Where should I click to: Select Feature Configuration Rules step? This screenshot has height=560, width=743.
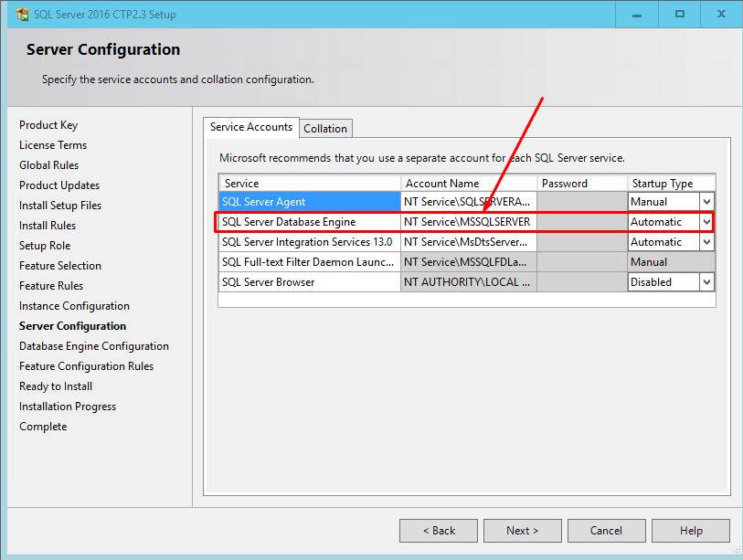[x=86, y=366]
